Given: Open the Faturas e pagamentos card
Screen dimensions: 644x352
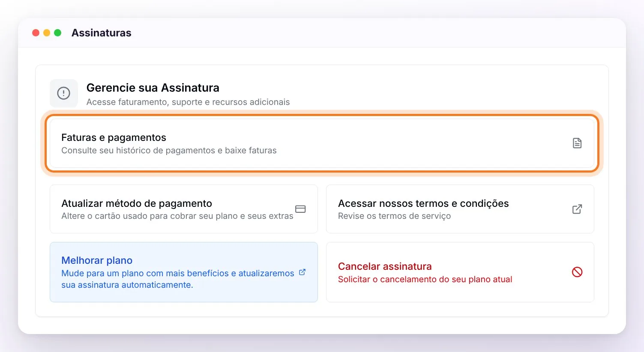Looking at the screenshot, I should 322,143.
